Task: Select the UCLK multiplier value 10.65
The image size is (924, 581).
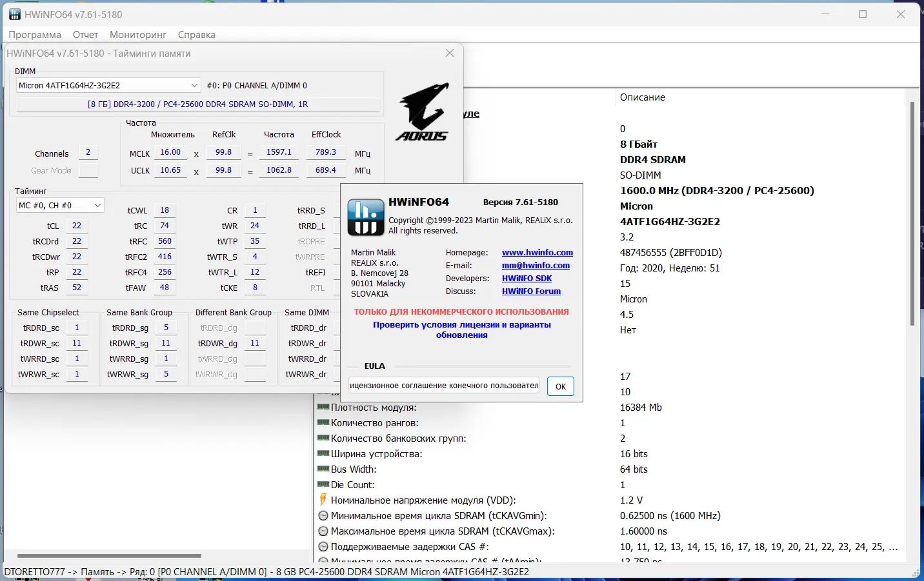Action: coord(170,171)
